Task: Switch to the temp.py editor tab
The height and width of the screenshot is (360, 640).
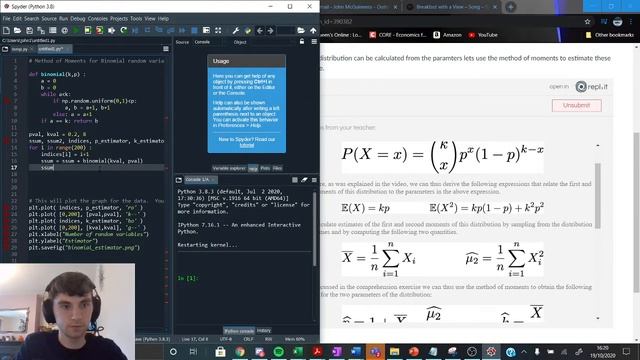Action: (20, 49)
